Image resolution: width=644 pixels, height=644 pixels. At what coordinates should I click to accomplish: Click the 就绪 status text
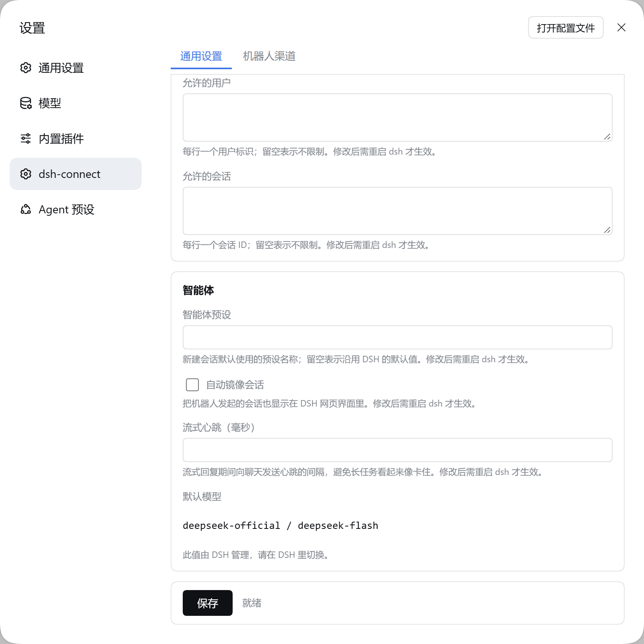[x=252, y=603]
